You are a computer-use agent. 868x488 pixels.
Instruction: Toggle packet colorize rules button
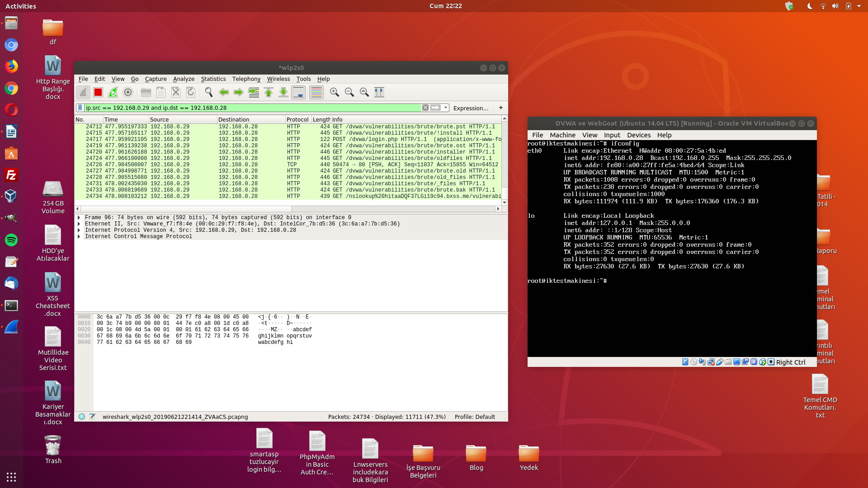pos(316,92)
